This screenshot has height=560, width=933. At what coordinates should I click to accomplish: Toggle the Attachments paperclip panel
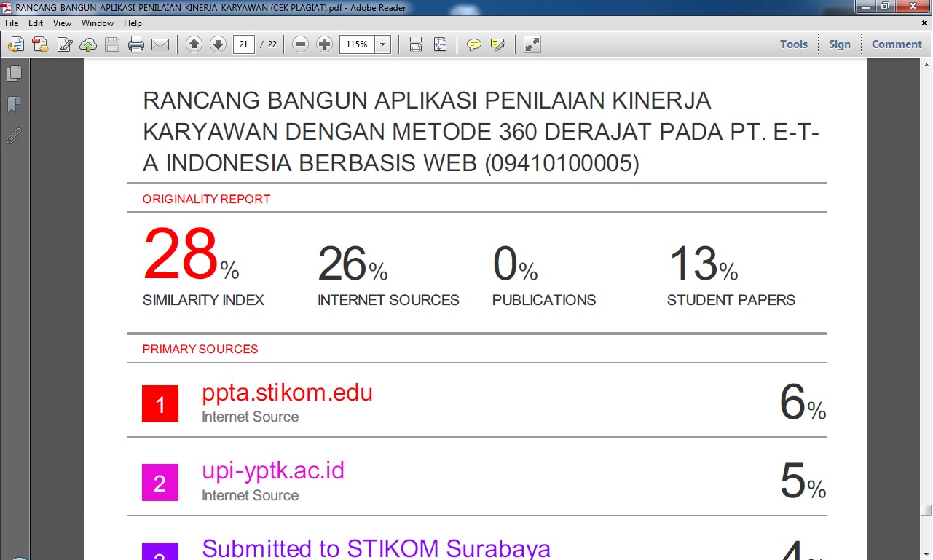14,135
